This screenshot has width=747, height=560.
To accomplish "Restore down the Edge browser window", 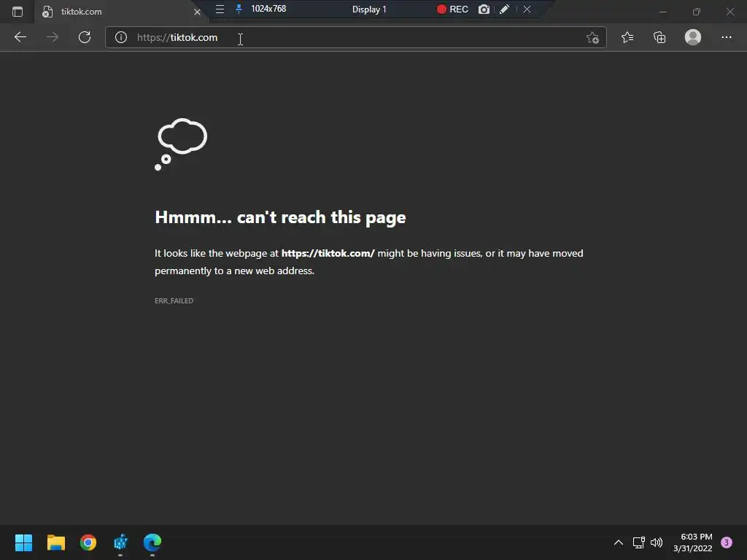I will click(x=697, y=12).
